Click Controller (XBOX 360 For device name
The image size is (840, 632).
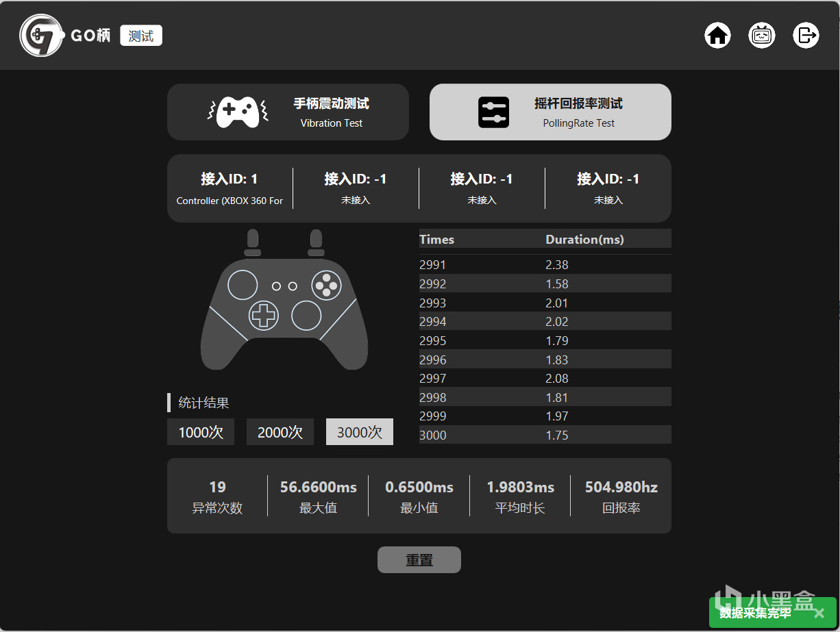point(230,201)
